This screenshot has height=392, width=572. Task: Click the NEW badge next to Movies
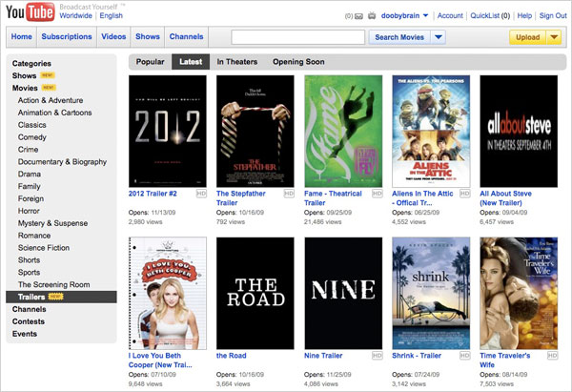coord(49,88)
